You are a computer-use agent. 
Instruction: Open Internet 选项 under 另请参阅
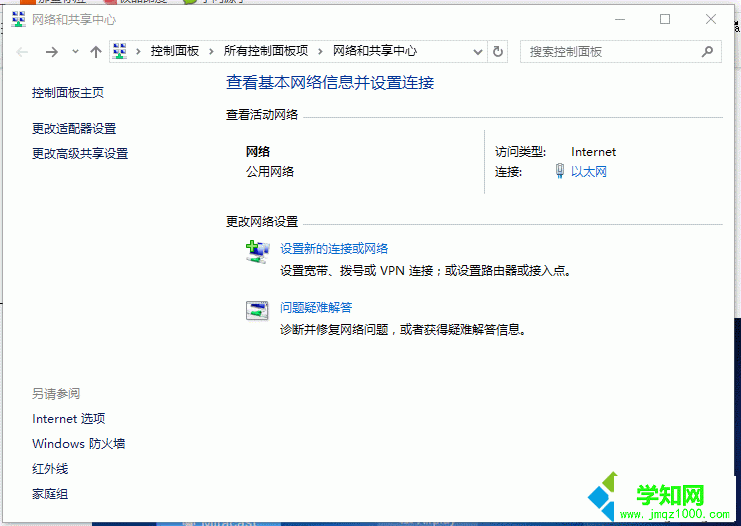pos(69,419)
